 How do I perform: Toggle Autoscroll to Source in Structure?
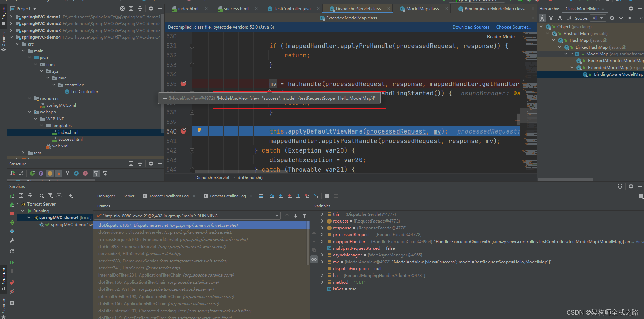coord(96,173)
